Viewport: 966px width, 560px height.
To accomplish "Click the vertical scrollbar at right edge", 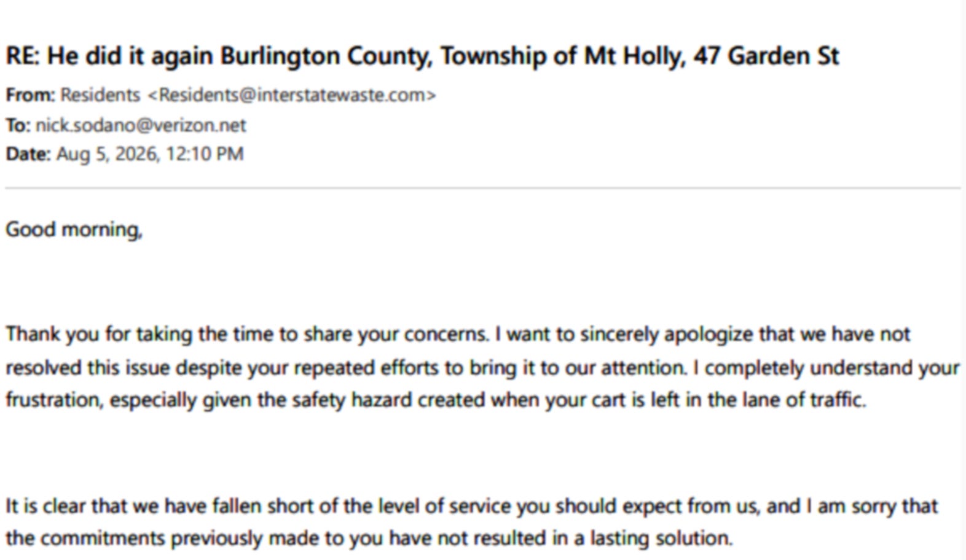I will coord(964,280).
